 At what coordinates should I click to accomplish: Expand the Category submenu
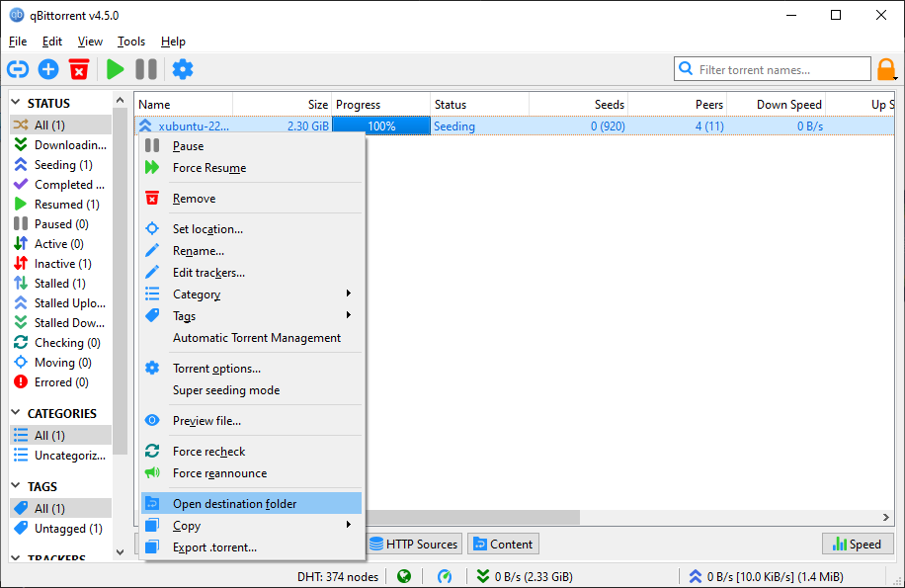coord(252,294)
